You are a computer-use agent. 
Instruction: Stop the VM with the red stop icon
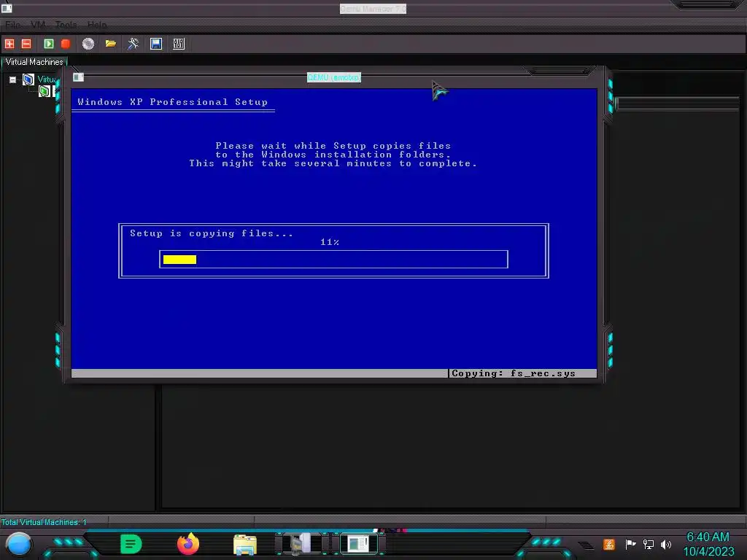pos(66,44)
